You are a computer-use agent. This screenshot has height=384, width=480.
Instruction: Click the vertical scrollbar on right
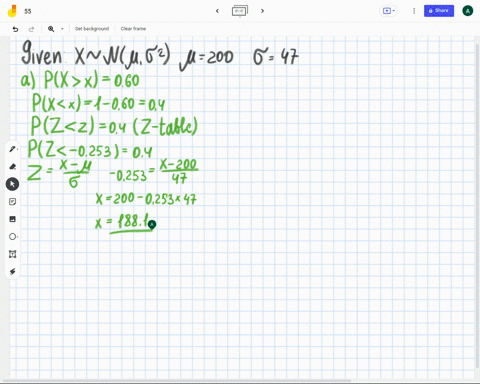point(478,207)
